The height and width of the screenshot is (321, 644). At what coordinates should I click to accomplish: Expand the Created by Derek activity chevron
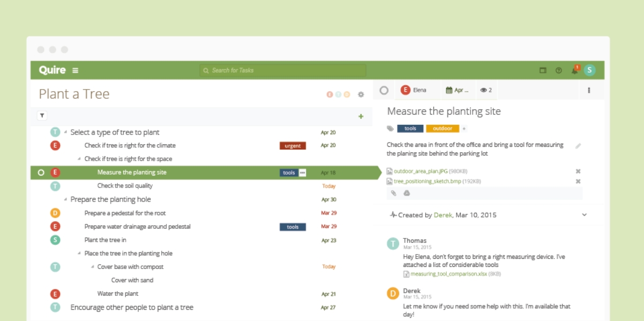pos(584,215)
